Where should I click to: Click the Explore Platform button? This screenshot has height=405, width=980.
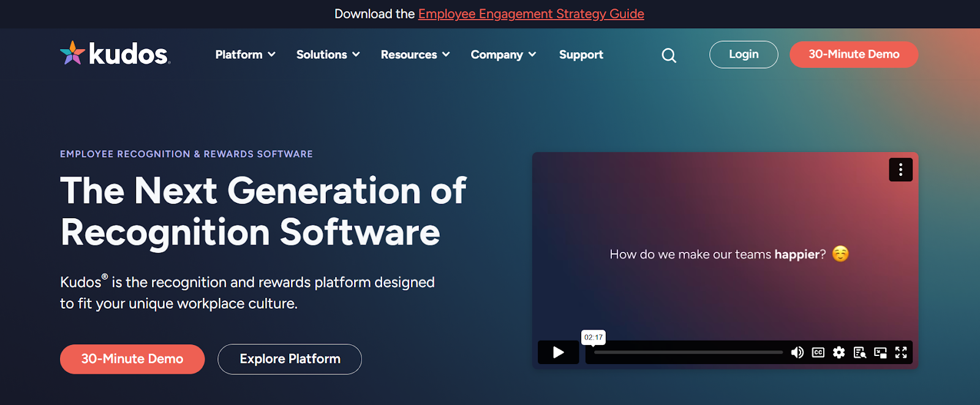pos(290,359)
